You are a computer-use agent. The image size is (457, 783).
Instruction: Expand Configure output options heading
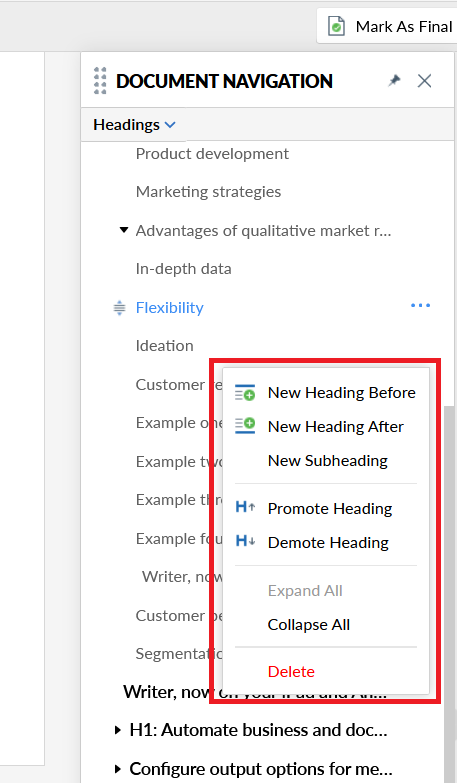point(118,769)
